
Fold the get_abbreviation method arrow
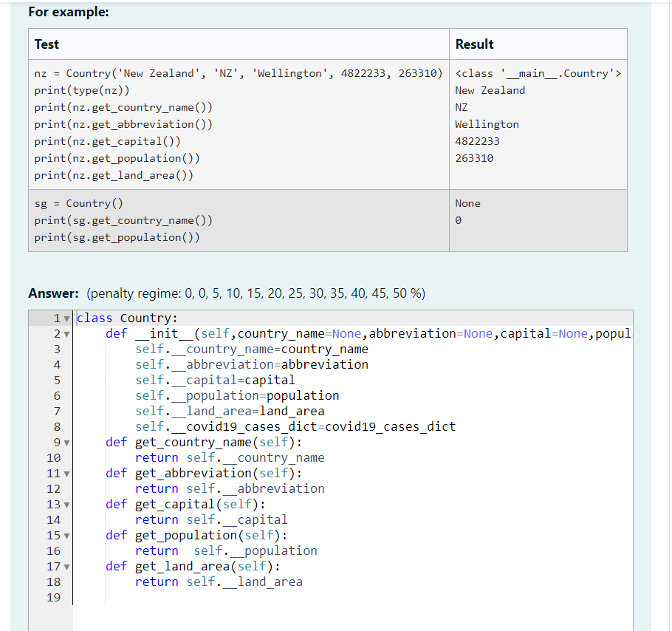66,473
